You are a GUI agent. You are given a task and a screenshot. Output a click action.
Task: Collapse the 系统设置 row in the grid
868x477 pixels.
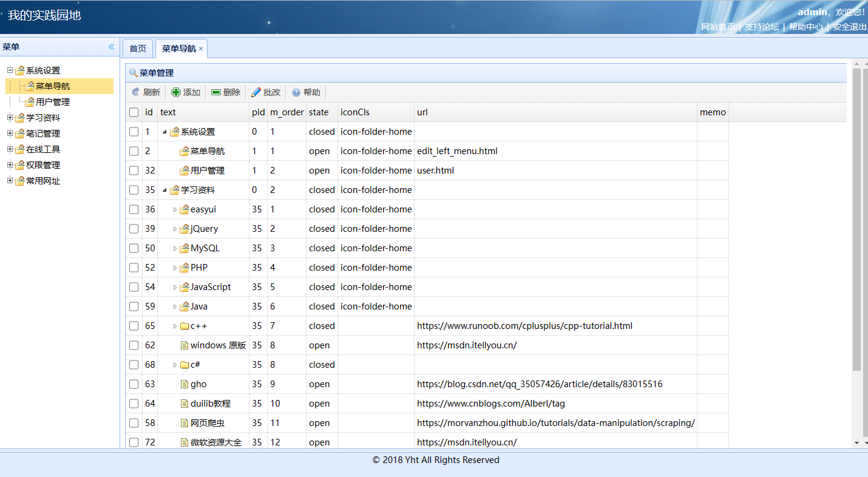165,132
